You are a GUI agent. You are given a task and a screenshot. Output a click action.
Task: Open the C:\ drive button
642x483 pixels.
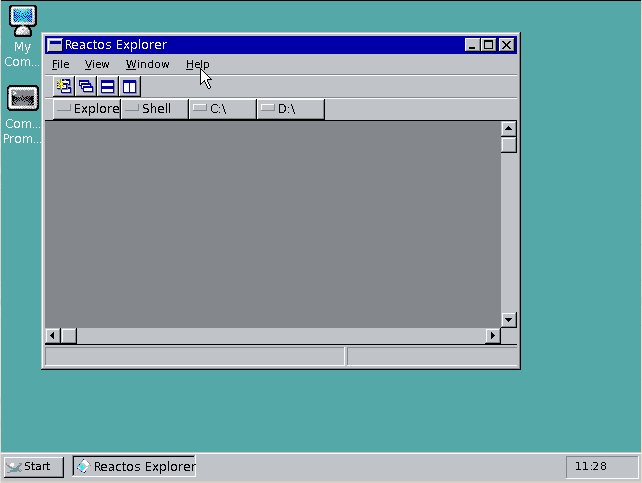222,109
